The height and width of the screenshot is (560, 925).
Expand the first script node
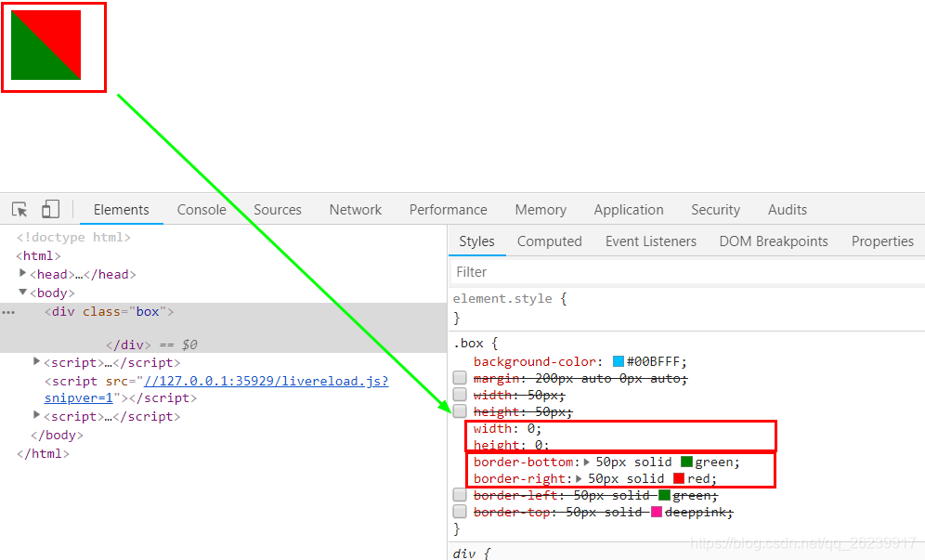pos(36,361)
